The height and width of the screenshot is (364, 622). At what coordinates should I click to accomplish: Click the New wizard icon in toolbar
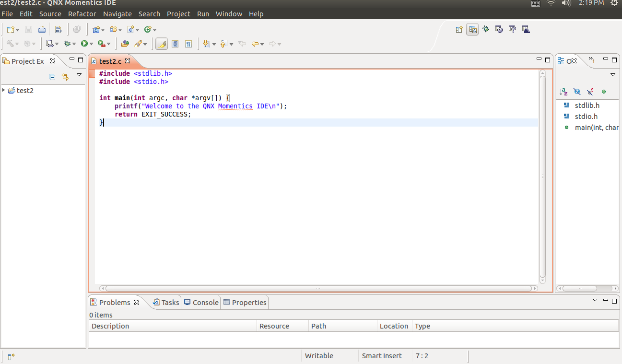(x=11, y=30)
